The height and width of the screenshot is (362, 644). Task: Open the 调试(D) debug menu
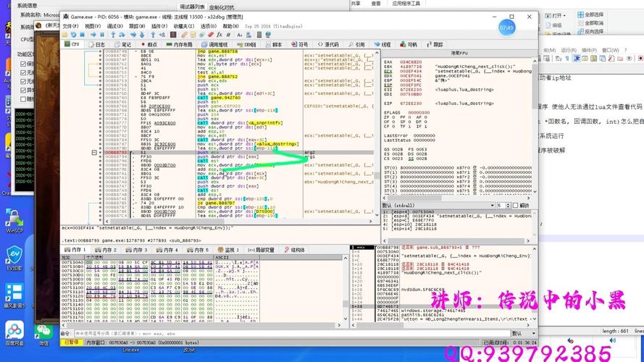[x=114, y=25]
